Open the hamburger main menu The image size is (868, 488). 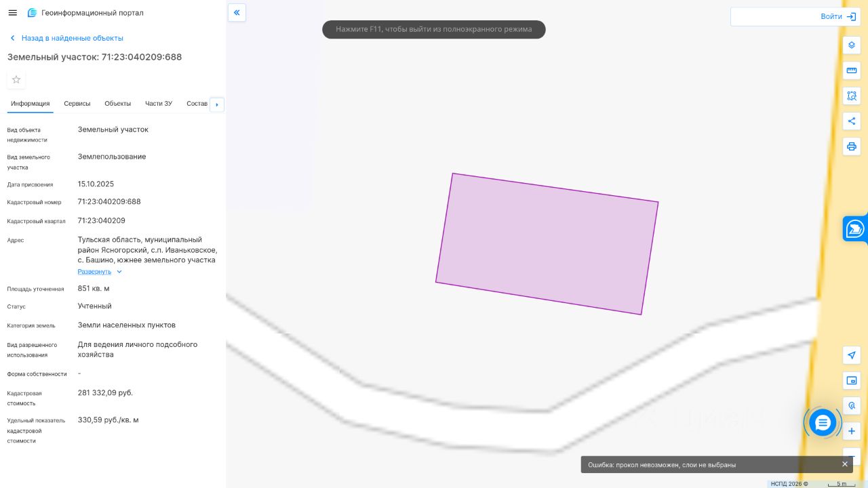click(x=12, y=13)
